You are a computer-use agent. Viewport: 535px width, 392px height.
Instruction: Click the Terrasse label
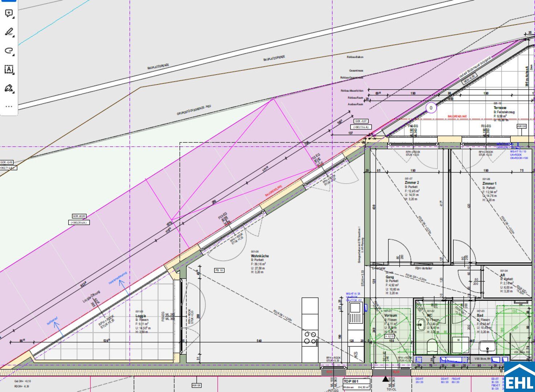500,108
